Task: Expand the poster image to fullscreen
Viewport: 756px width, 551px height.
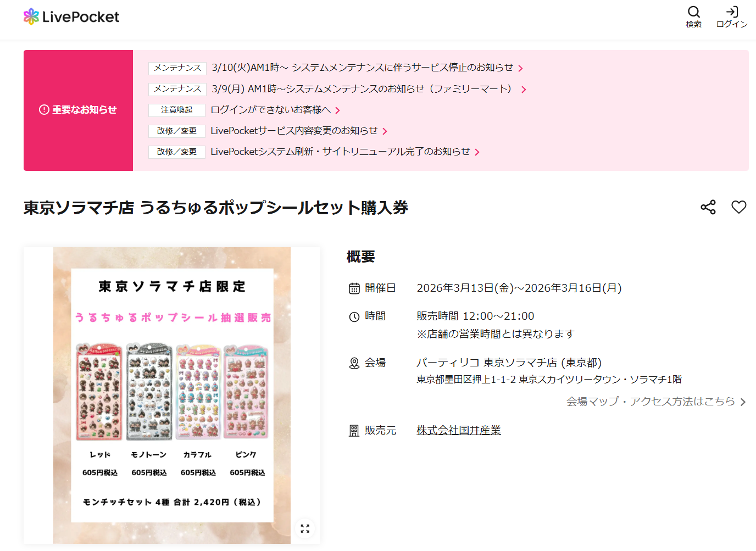Action: tap(305, 528)
